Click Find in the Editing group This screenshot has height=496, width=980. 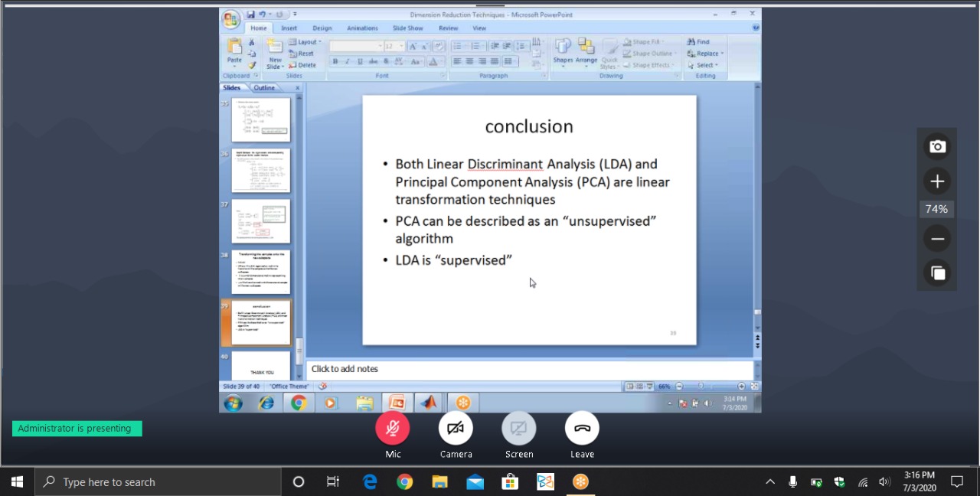coord(699,42)
